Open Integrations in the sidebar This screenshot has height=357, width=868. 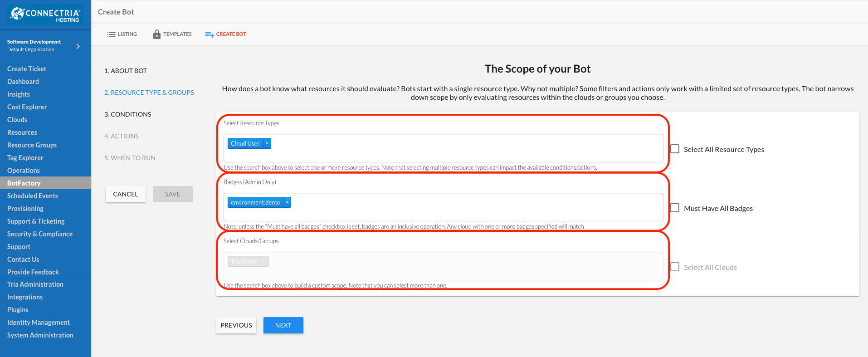coord(25,297)
